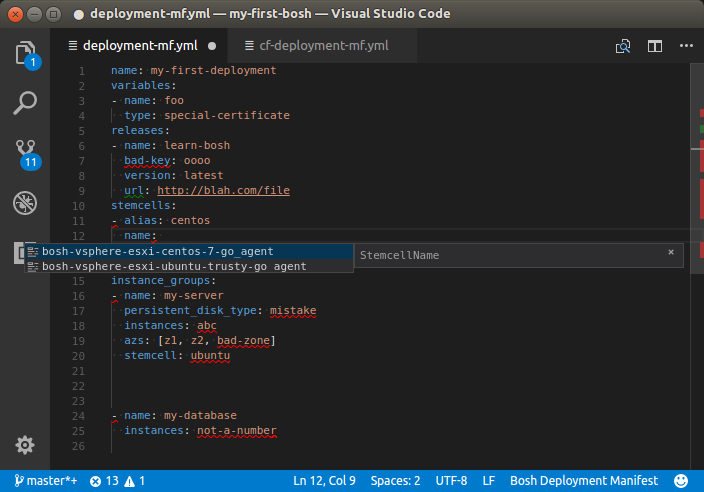Split the editor with the split icon

coord(655,46)
